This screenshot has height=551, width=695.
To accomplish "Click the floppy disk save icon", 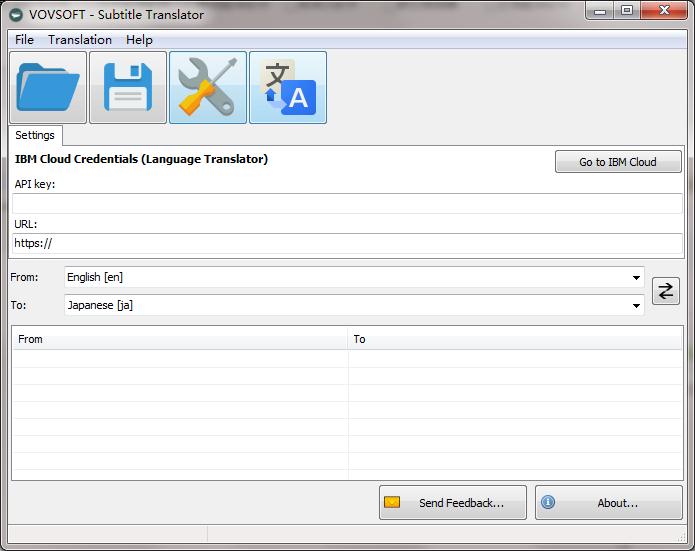I will coord(128,88).
